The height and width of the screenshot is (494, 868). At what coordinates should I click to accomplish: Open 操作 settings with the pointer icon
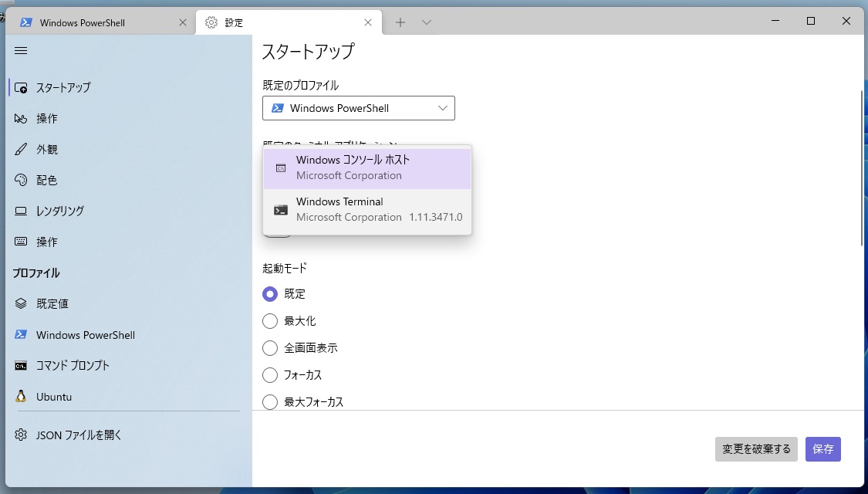(x=128, y=119)
